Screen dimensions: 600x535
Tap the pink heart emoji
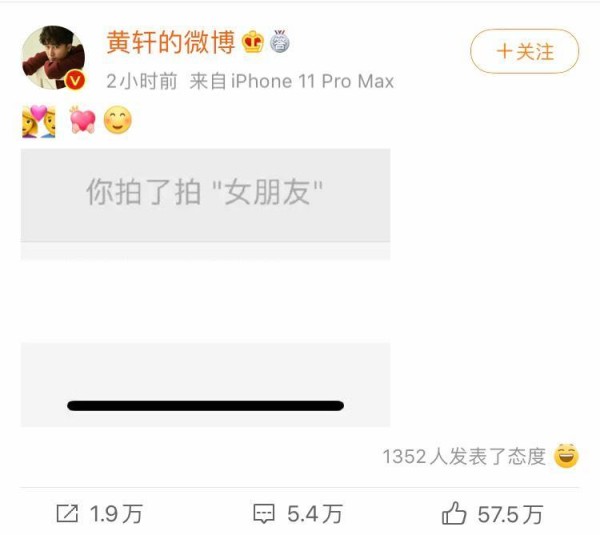point(82,120)
